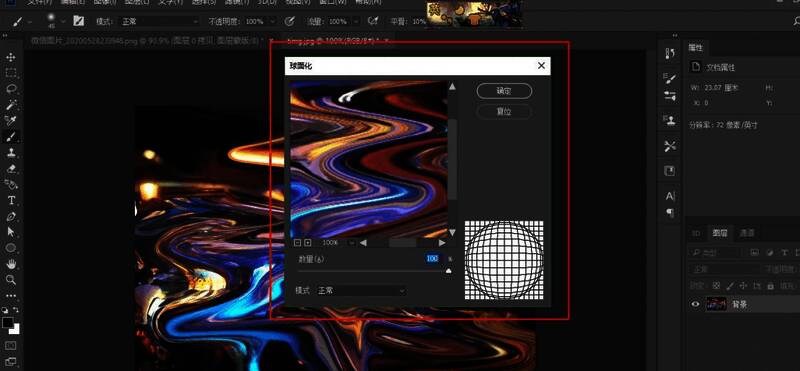Open the Paragraph panel icon
The width and height of the screenshot is (800, 371).
(x=670, y=212)
